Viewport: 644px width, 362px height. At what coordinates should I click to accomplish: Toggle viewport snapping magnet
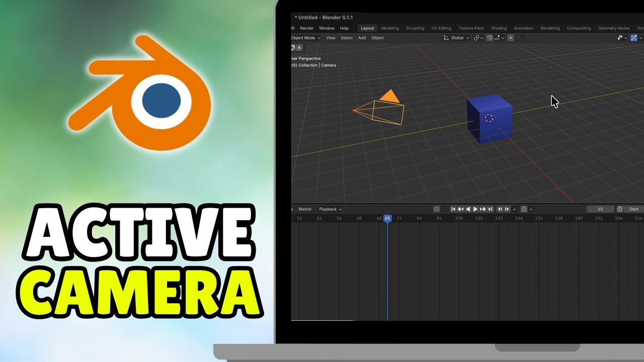490,38
